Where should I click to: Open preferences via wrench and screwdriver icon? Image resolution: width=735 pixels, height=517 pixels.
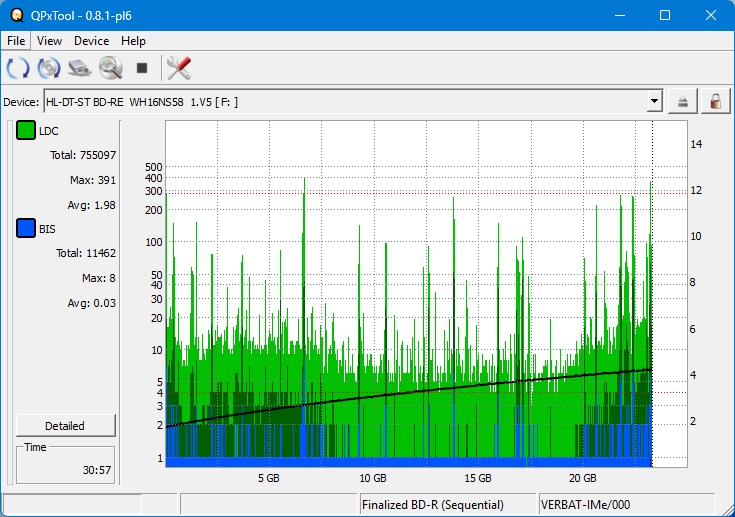(x=179, y=68)
